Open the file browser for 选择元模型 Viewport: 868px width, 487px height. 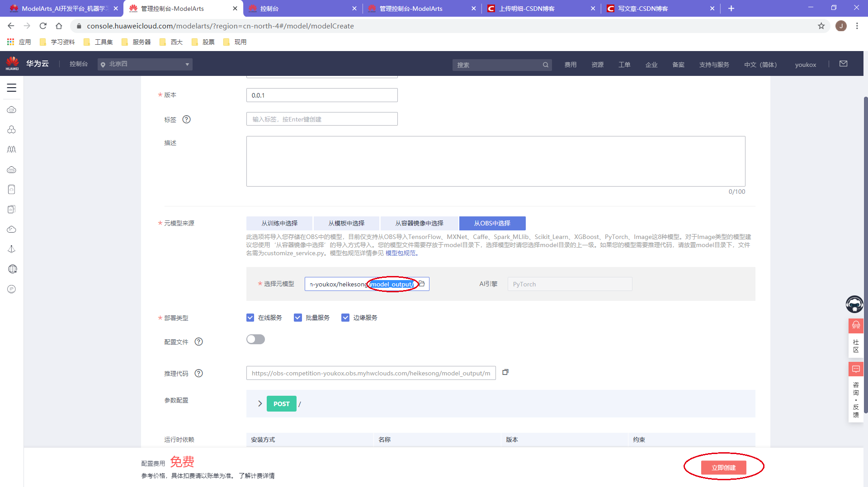pyautogui.click(x=422, y=284)
